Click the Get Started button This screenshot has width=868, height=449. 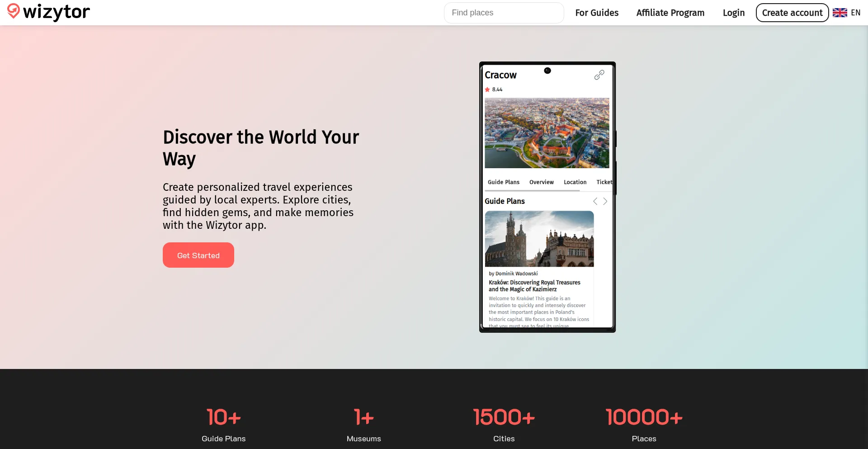pyautogui.click(x=198, y=255)
